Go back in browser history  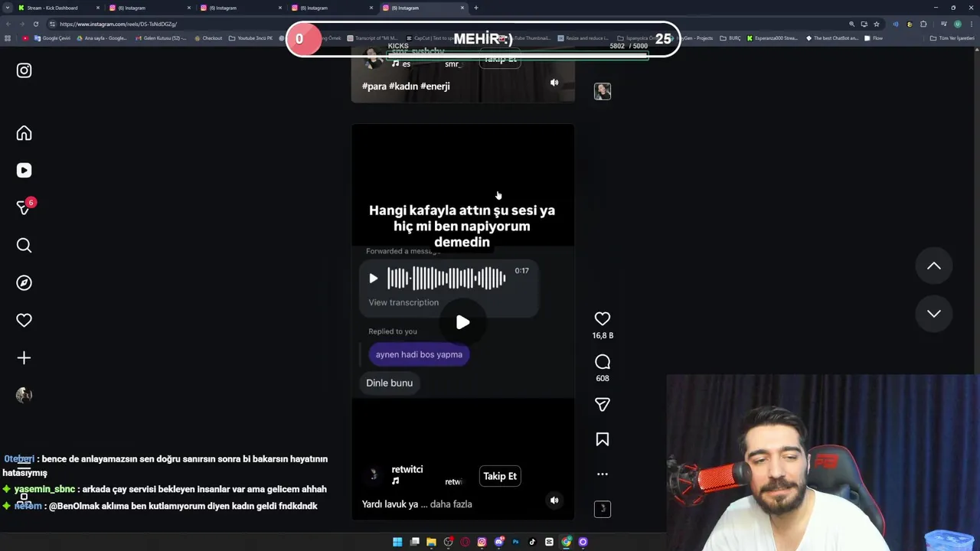tap(8, 24)
